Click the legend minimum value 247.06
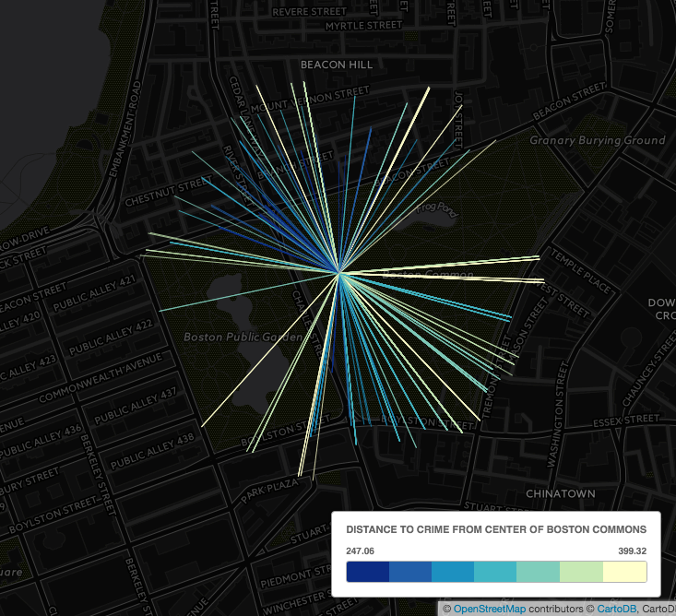 [x=360, y=551]
